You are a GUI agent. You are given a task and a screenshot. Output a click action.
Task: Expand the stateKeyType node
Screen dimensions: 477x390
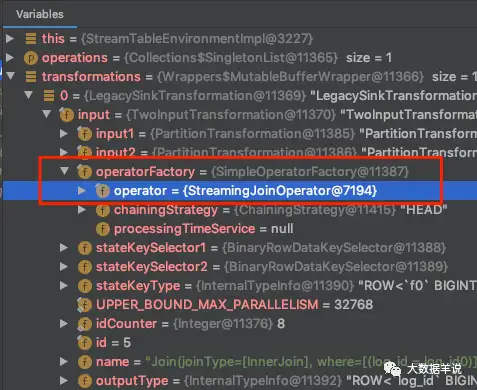[x=64, y=285]
